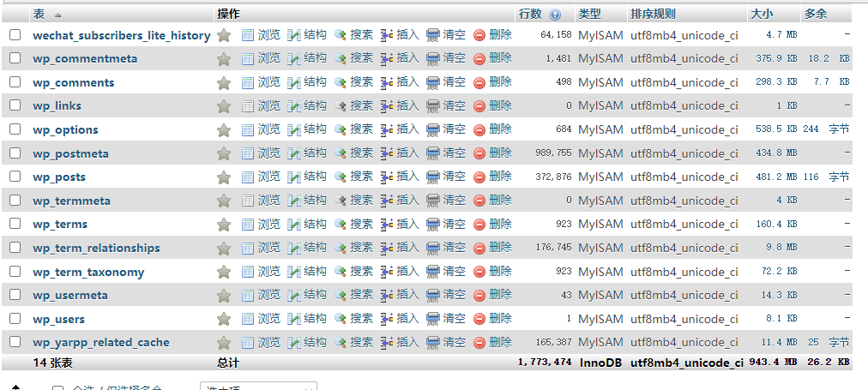Sort by 表 column header
The height and width of the screenshot is (390, 868).
39,15
